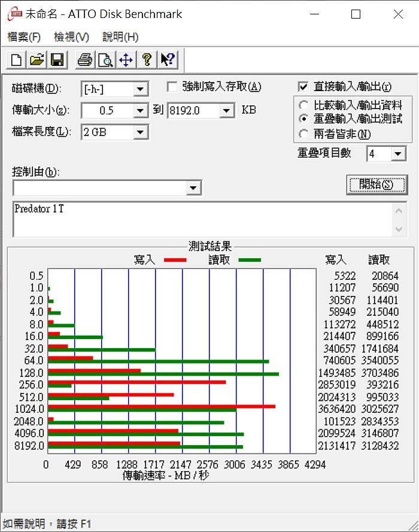419x532 pixels.
Task: Click the red 寫入 legend swatch
Action: (x=175, y=260)
